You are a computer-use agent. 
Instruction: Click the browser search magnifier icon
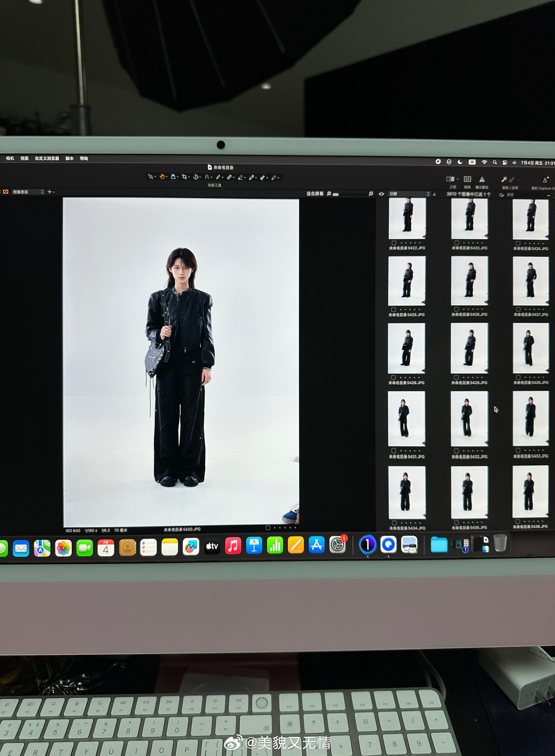coord(502,195)
